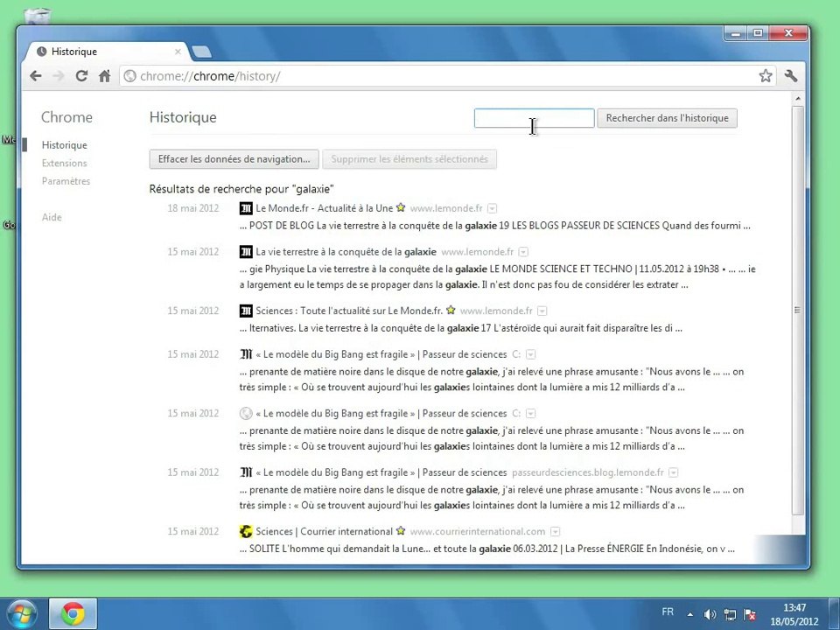Click Chrome icon in the taskbar
Viewport: 840px width, 630px height.
point(73,614)
